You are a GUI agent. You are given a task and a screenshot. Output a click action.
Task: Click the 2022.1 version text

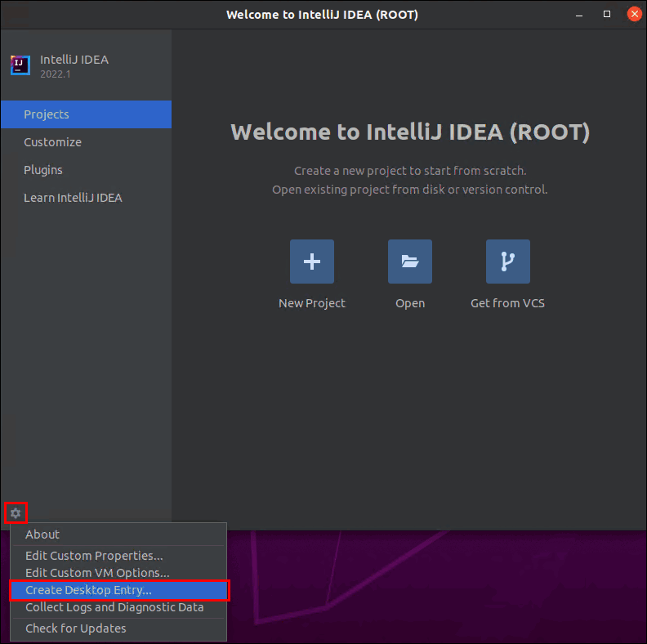point(56,74)
